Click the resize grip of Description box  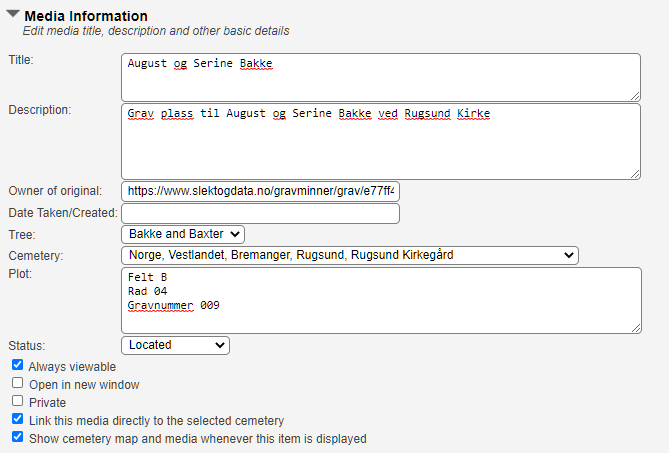(x=634, y=173)
